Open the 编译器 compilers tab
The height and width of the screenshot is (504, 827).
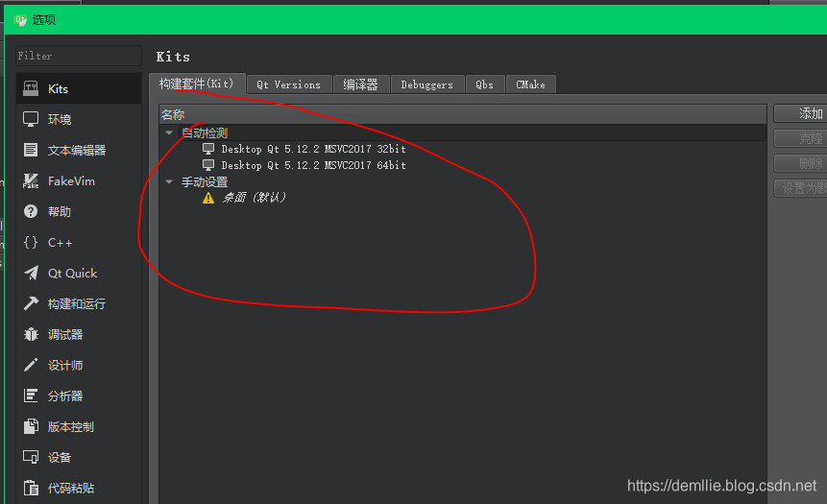[361, 84]
